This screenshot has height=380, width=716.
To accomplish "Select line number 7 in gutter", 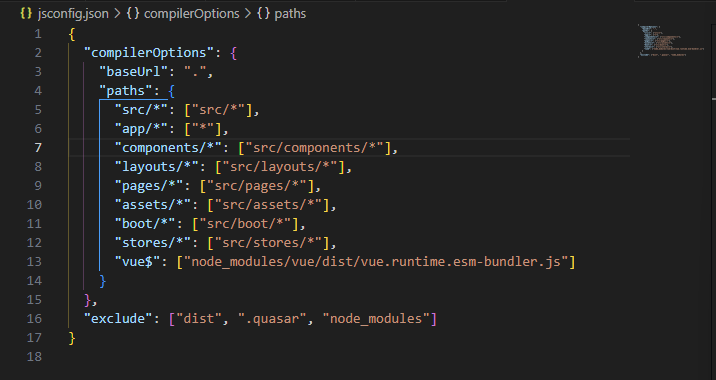I will [x=37, y=148].
